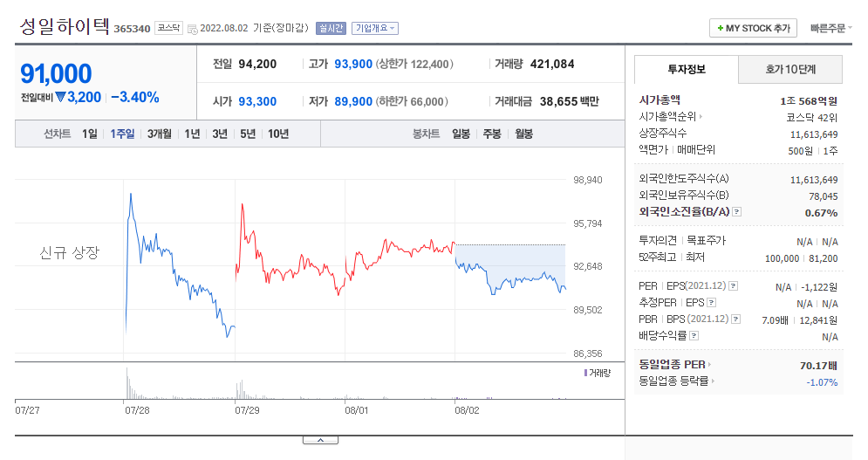Open help icon next to PBR BPS(2021.12)

pos(735,319)
